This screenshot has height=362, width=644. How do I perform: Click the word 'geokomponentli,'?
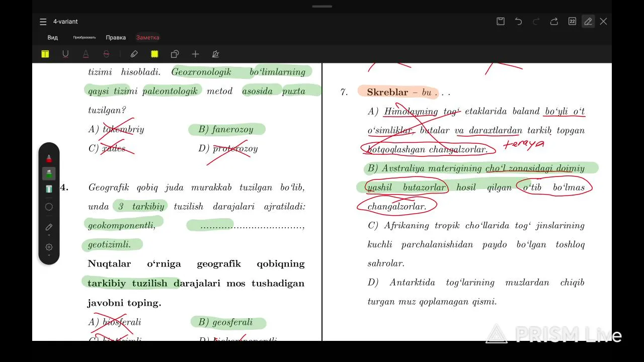coord(122,226)
